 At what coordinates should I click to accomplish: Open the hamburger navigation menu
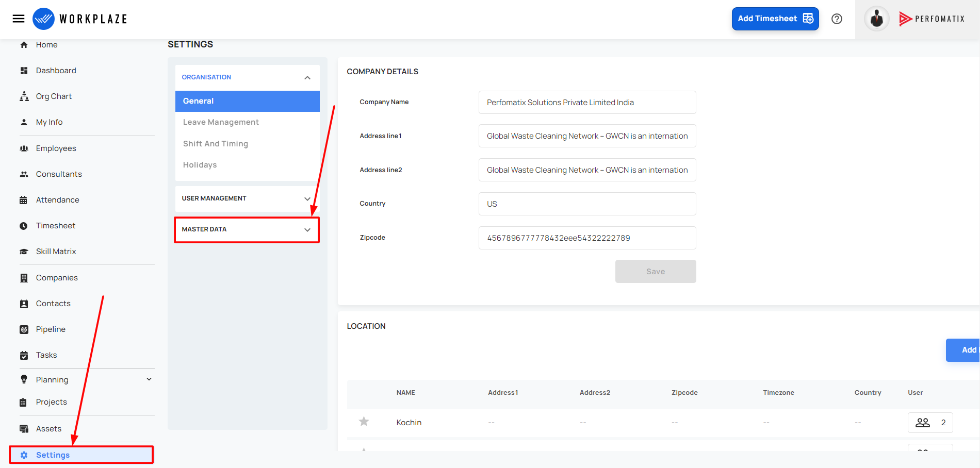[19, 19]
